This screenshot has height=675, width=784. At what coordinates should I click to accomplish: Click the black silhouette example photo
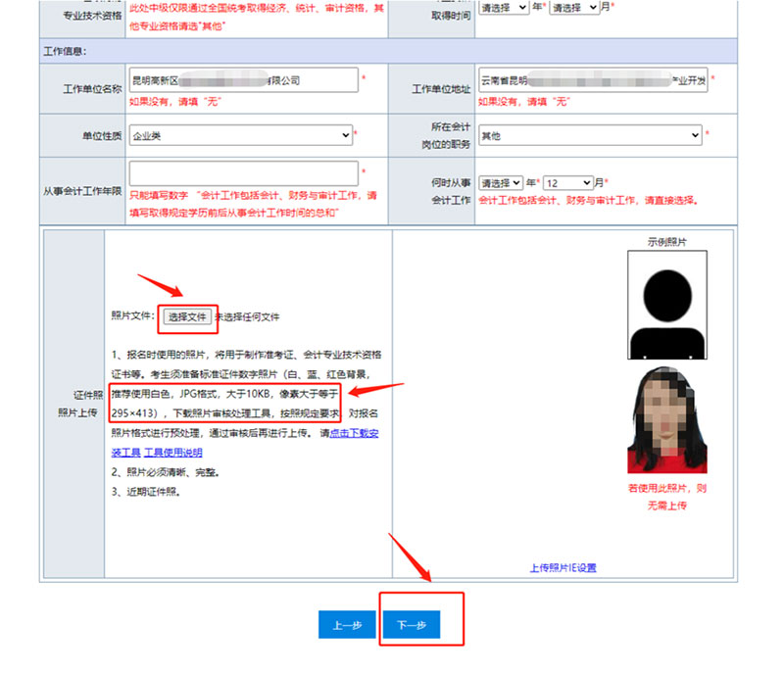point(666,304)
